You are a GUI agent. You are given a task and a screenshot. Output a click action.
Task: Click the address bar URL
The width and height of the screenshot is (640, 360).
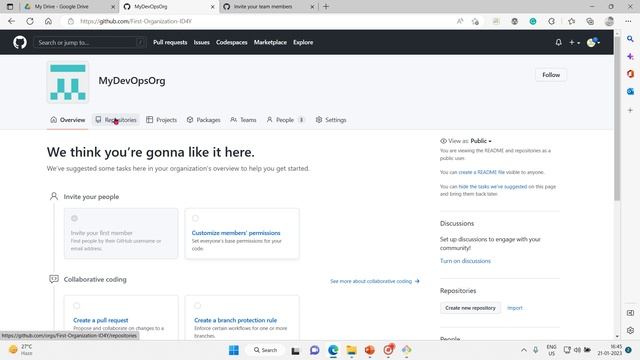136,21
